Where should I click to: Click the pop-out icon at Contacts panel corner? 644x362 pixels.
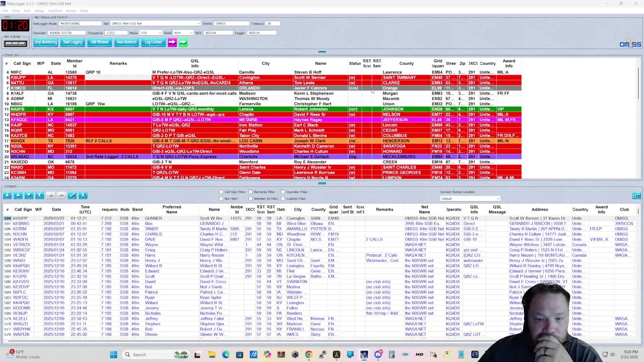click(x=636, y=195)
